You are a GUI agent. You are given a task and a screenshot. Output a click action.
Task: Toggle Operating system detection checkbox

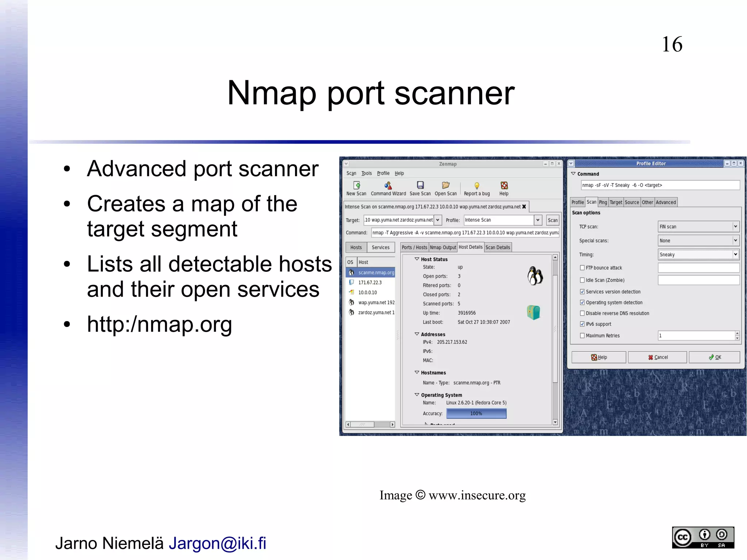click(x=582, y=302)
